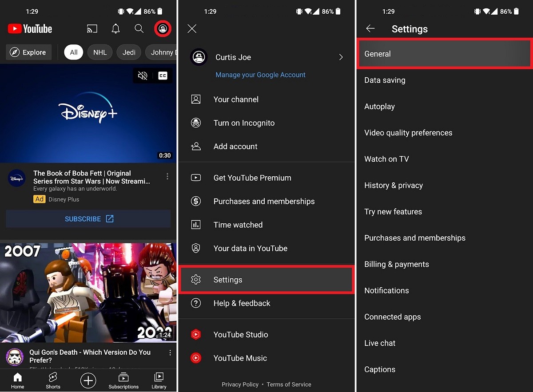The height and width of the screenshot is (392, 533).
Task: Tap the Cast to device icon
Action: (x=92, y=29)
